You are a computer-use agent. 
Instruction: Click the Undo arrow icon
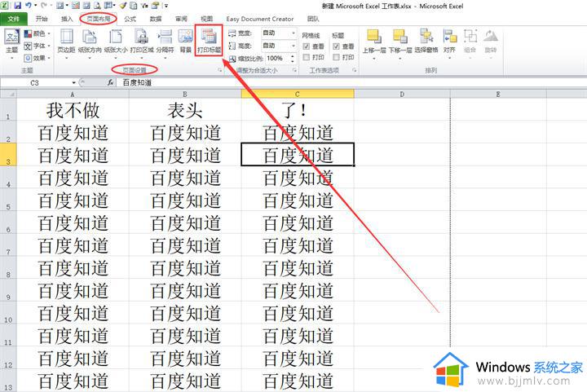pyautogui.click(x=29, y=6)
